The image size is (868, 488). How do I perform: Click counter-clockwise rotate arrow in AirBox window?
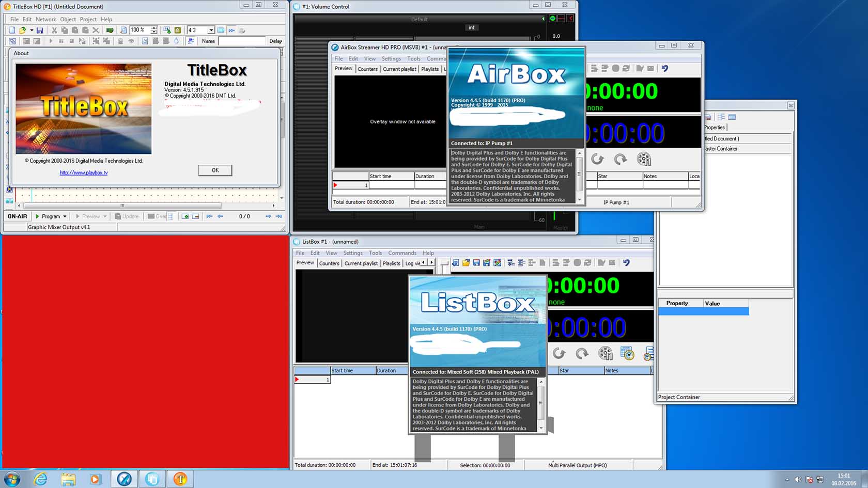coord(598,159)
